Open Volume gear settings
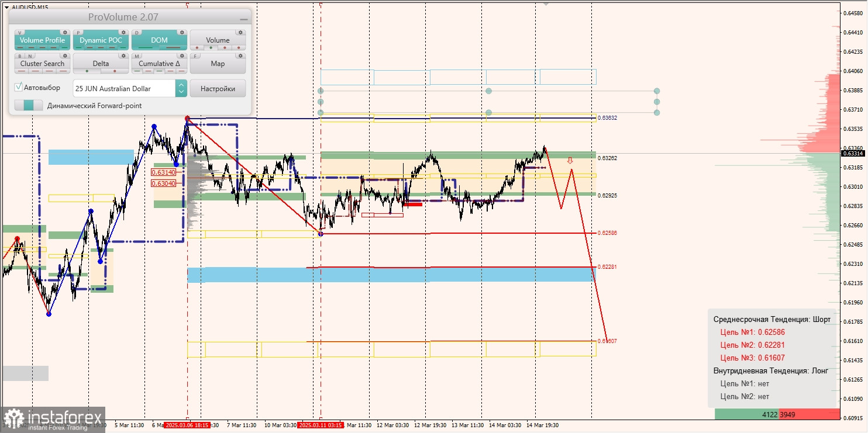 pyautogui.click(x=240, y=32)
